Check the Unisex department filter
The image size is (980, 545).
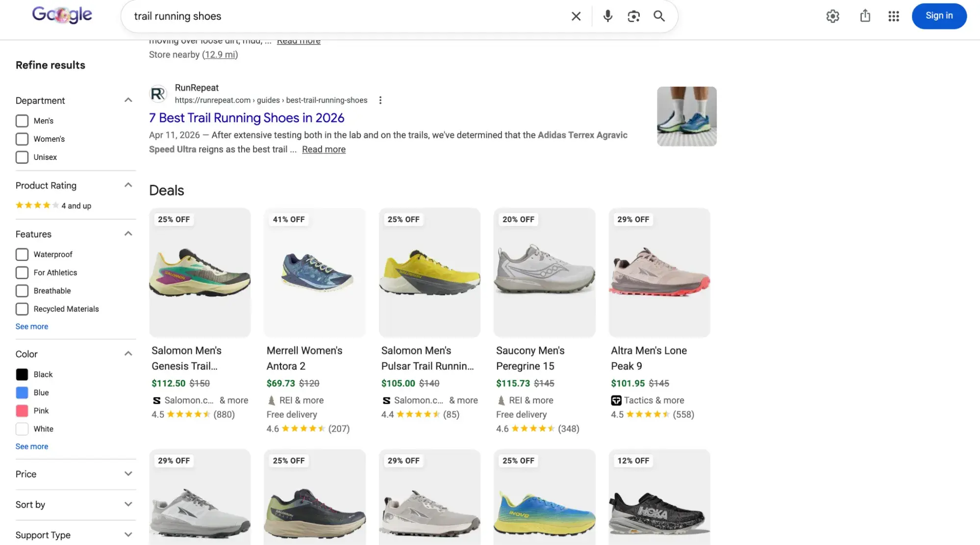pos(22,157)
